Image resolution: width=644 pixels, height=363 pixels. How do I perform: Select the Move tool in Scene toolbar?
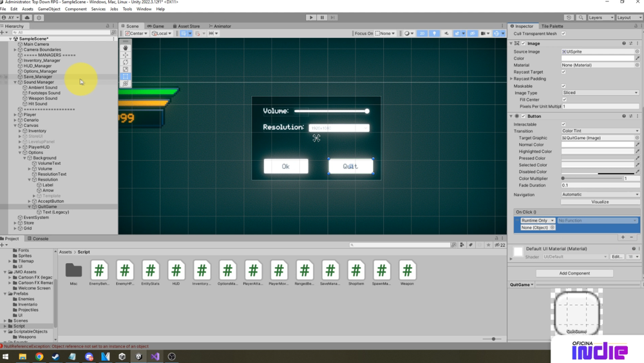(126, 55)
